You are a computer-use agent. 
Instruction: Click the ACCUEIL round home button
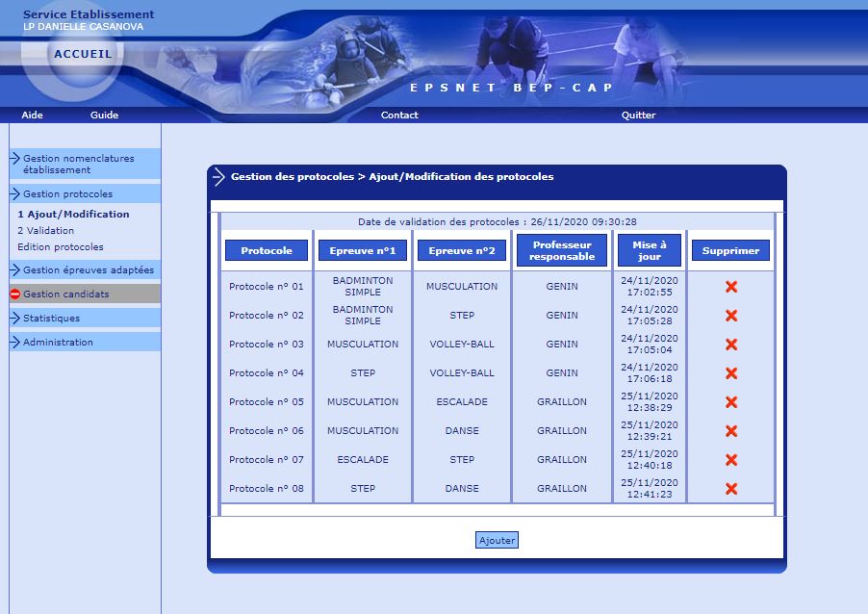click(83, 54)
